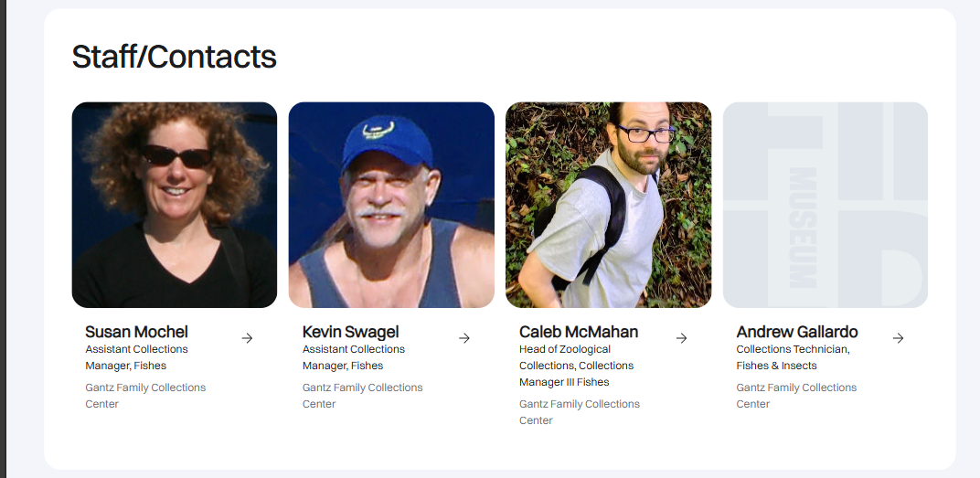
Task: Click Gantz Family Collections Center under Susan Mochel
Action: (x=145, y=396)
